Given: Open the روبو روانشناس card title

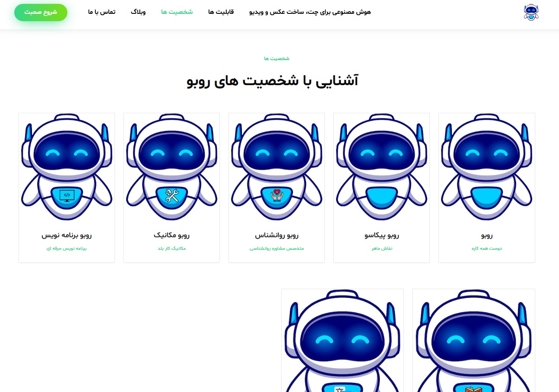Looking at the screenshot, I should (276, 236).
